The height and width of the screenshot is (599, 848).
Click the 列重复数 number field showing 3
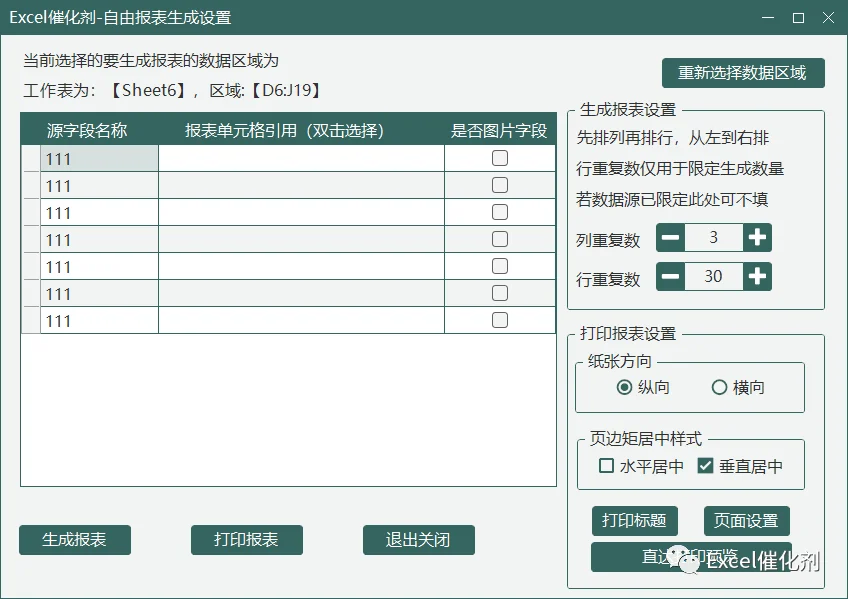(x=714, y=237)
